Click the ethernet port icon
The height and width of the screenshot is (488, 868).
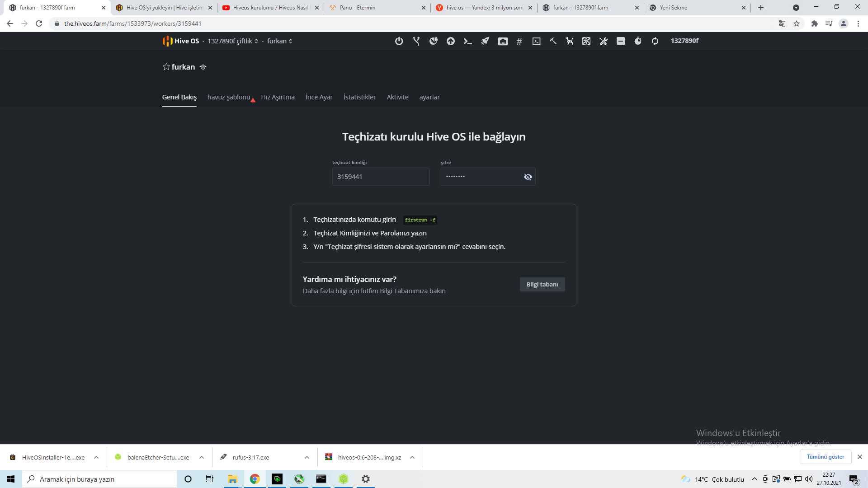(x=503, y=41)
